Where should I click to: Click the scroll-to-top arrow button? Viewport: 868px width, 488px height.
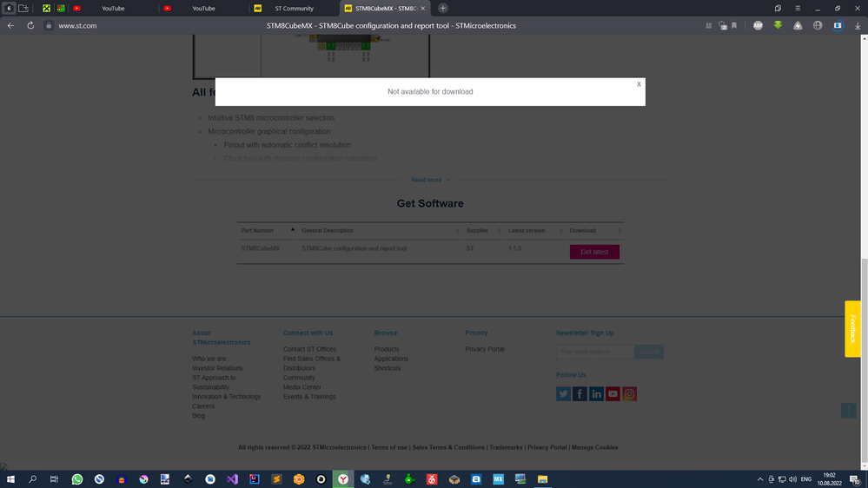coord(848,410)
